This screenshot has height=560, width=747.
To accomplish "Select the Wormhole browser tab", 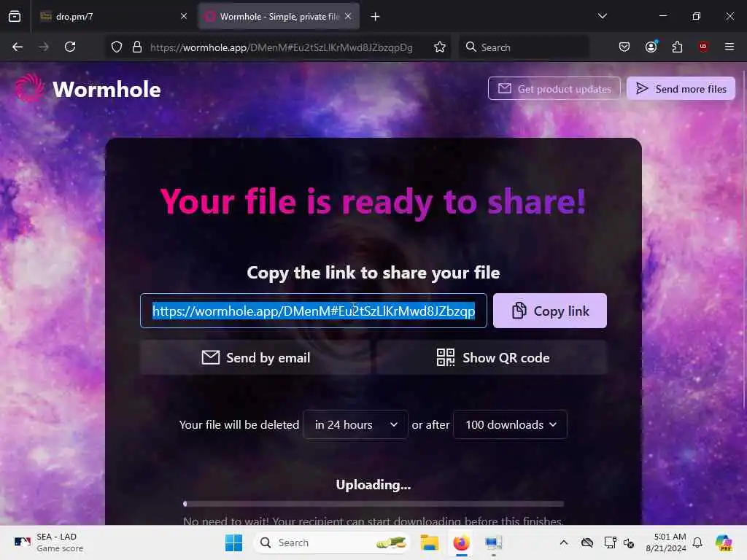I will click(279, 17).
